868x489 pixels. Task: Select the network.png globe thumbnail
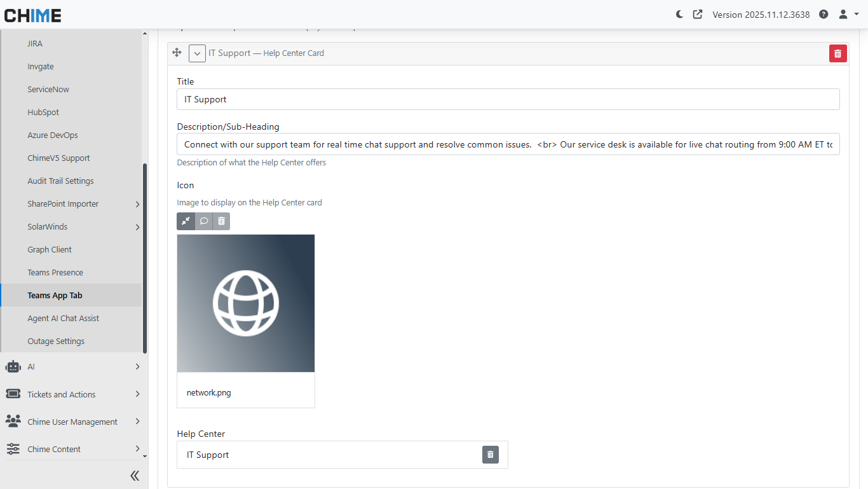click(x=246, y=303)
